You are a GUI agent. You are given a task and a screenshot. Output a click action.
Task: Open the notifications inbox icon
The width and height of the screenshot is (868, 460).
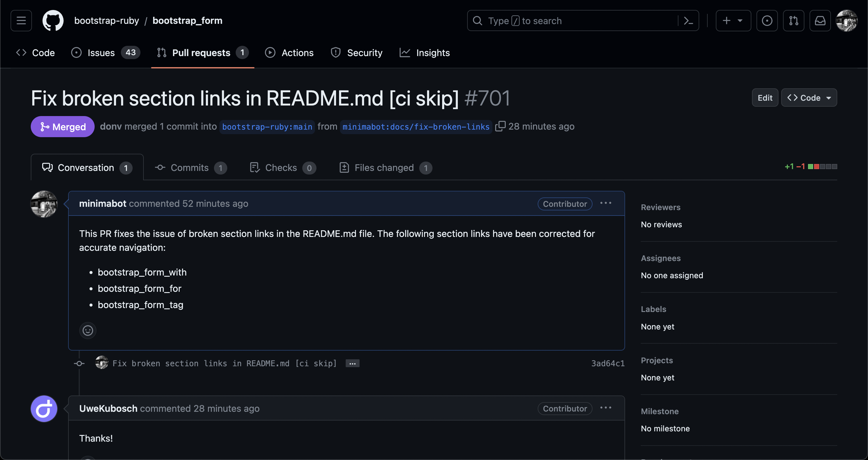[x=820, y=20]
